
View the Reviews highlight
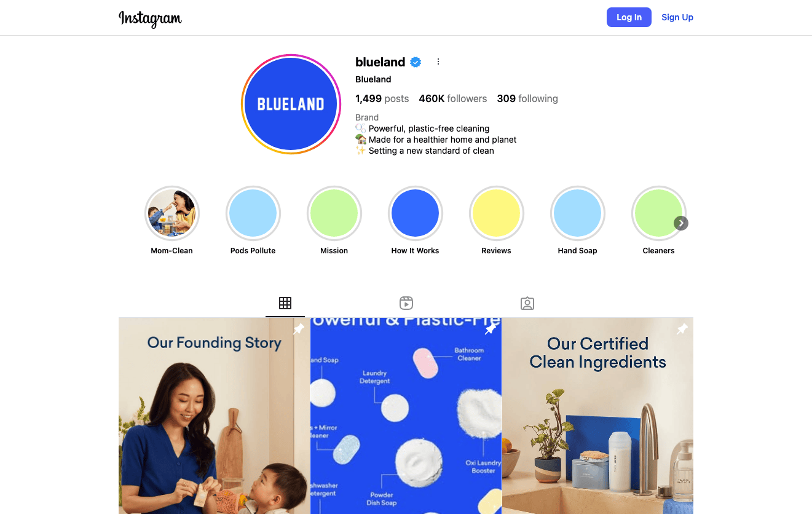[x=497, y=213]
